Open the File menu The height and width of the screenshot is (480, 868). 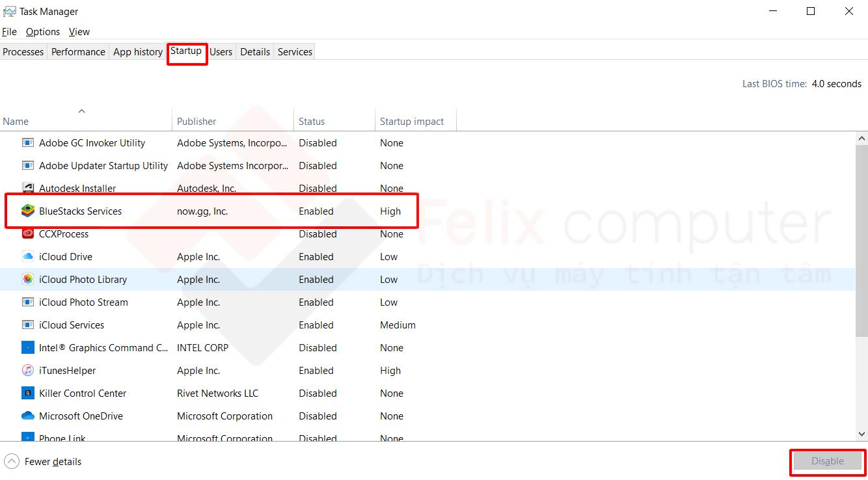[x=9, y=32]
